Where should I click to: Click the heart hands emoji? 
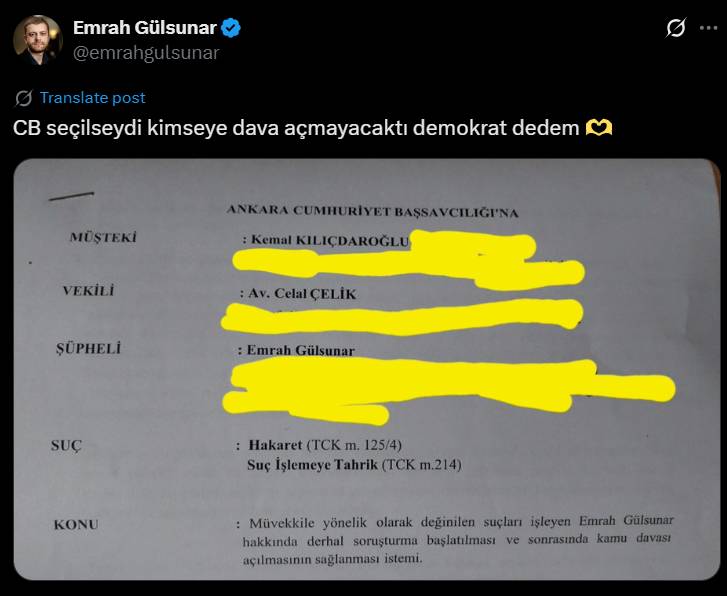(599, 128)
